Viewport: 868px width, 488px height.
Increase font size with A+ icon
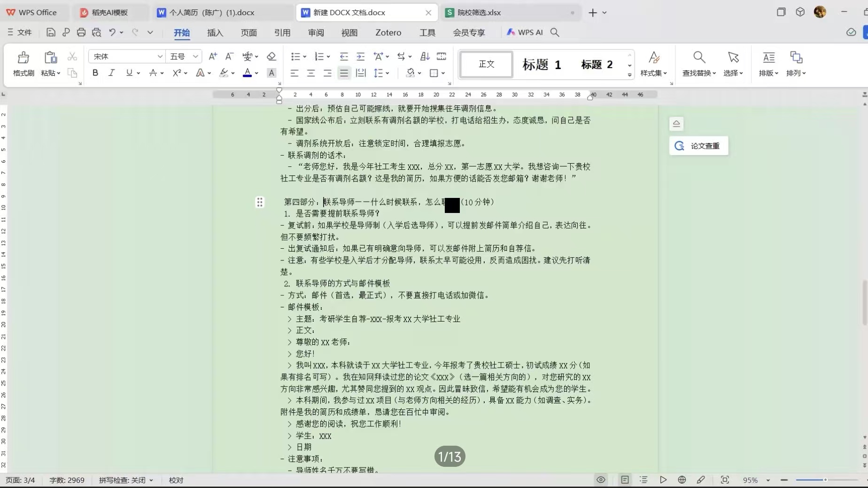(x=213, y=56)
